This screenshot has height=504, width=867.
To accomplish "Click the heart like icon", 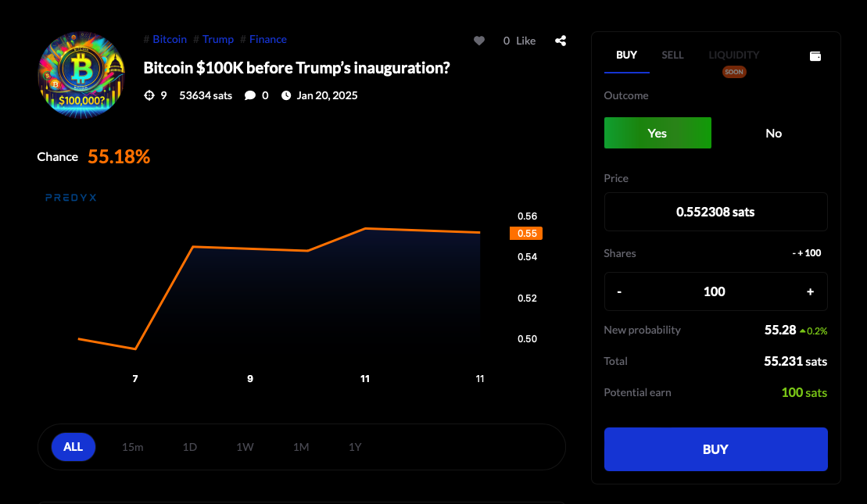I will point(479,41).
